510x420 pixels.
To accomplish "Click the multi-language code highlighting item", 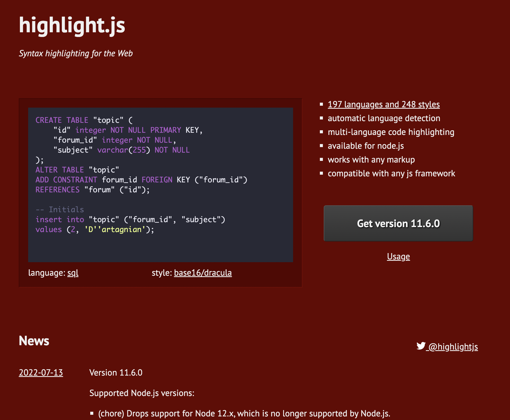I will point(391,132).
